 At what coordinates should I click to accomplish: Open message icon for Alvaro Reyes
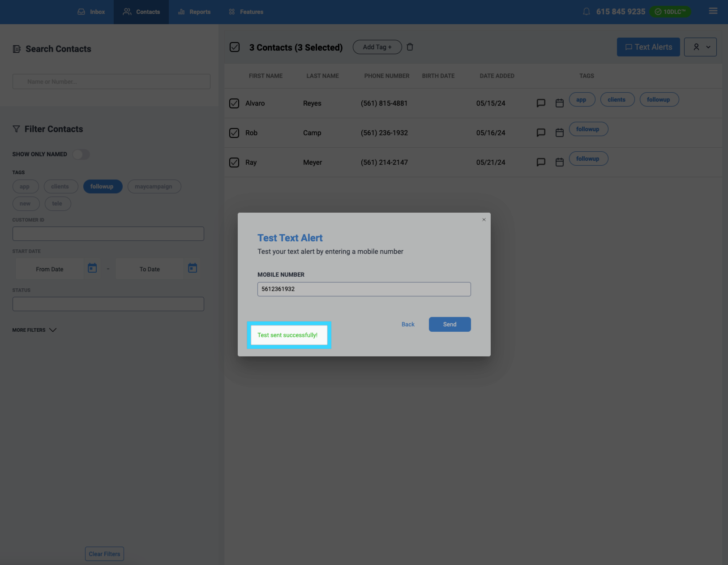[541, 103]
